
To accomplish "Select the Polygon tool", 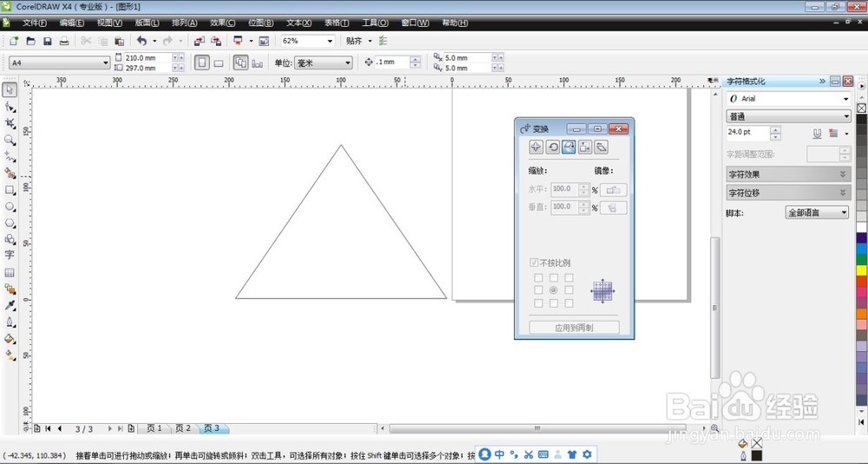I will tap(10, 222).
